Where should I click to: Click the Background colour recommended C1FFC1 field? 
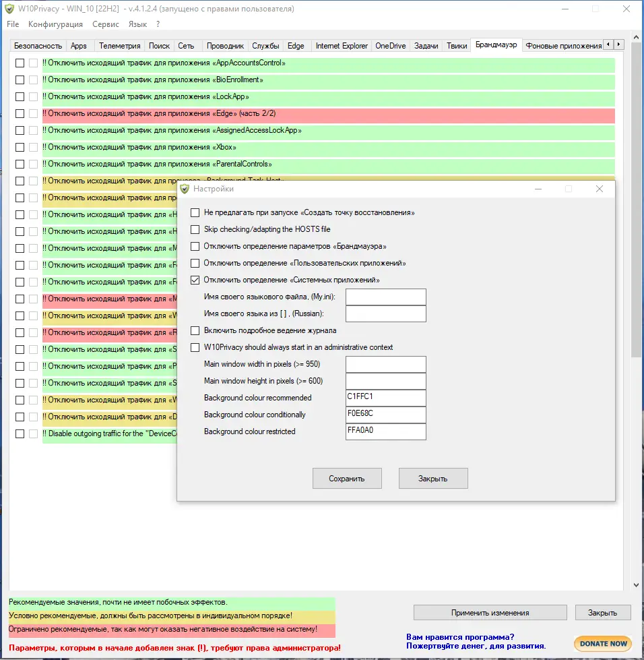click(x=386, y=398)
